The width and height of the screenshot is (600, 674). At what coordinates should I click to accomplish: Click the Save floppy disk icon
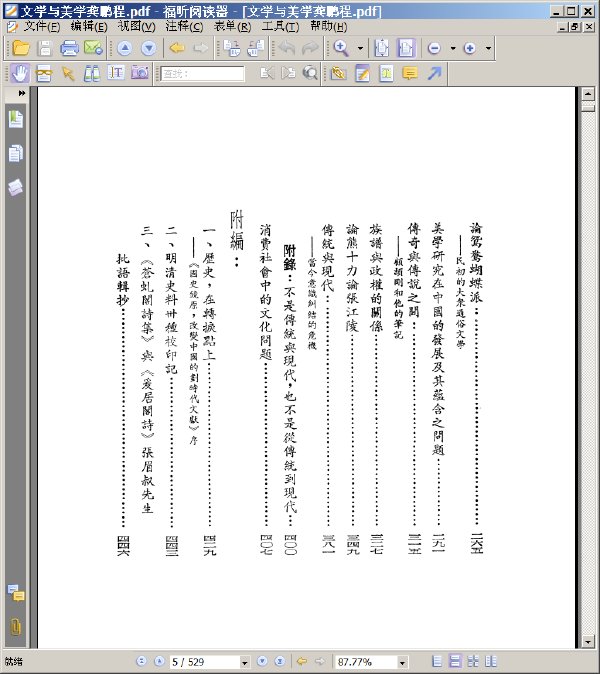(45, 48)
